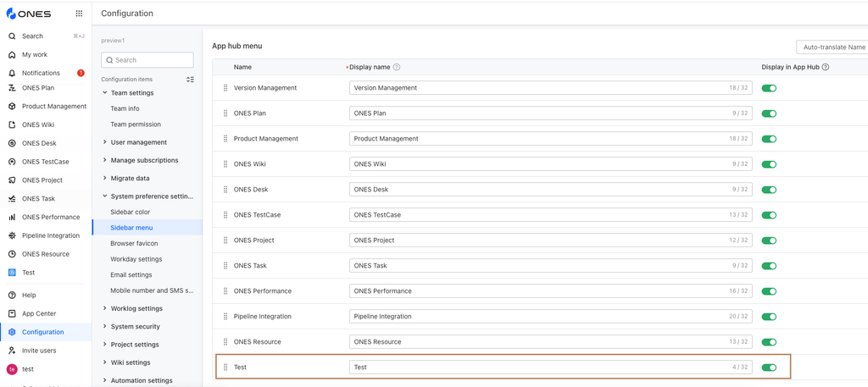The width and height of the screenshot is (868, 387).
Task: Expand User management section
Action: tap(104, 142)
